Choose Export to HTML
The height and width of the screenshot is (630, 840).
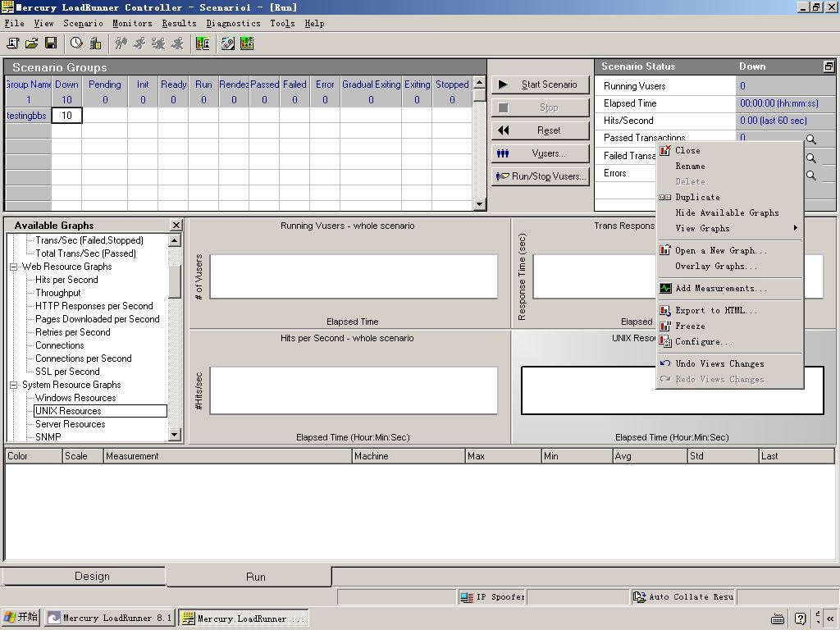[729, 310]
